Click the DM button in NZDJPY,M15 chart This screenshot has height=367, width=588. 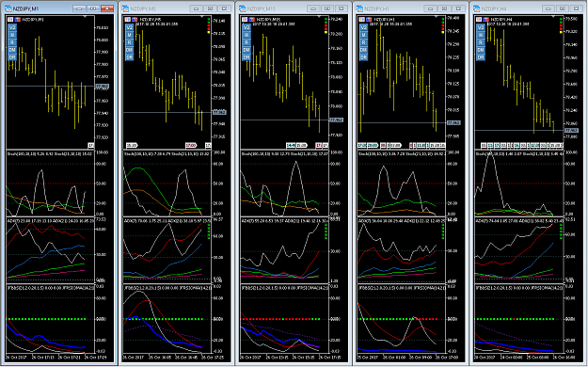[x=246, y=50]
